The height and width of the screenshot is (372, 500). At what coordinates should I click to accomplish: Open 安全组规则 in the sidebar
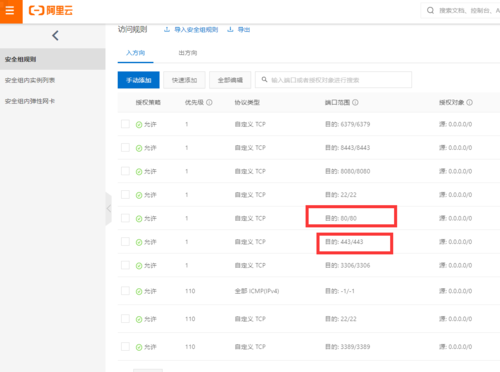(53, 59)
